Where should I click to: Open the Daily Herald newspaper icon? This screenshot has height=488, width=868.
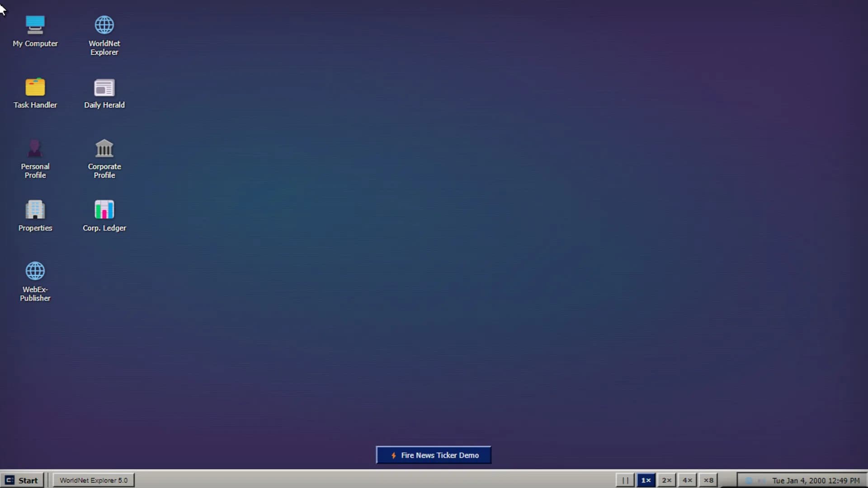tap(104, 93)
